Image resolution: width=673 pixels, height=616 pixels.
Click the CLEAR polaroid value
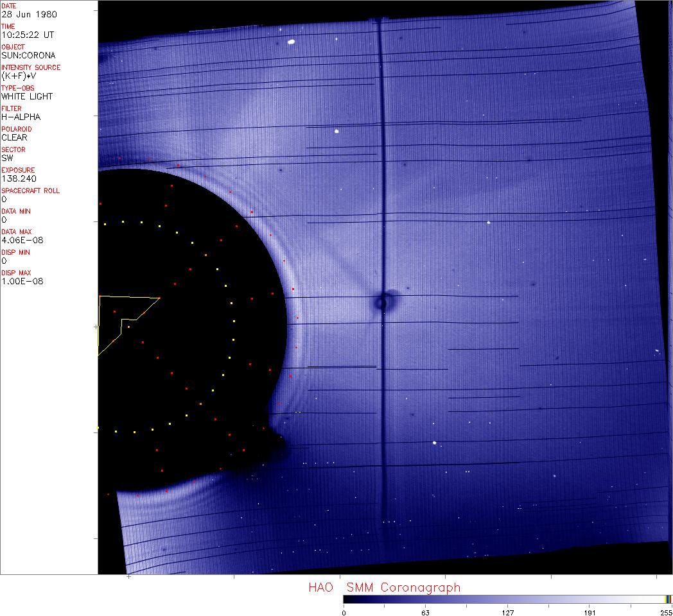14,137
